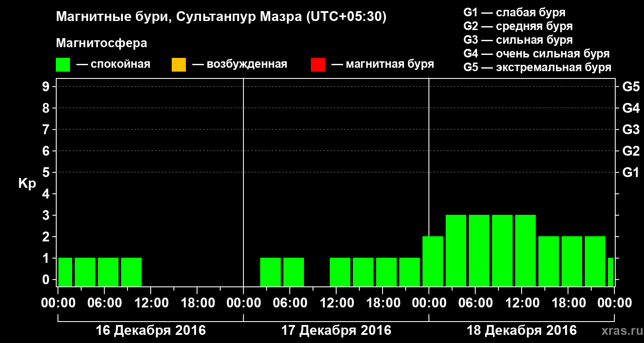Click the red 'магнитная буря' legend swatch
This screenshot has height=343, width=644.
tap(318, 65)
